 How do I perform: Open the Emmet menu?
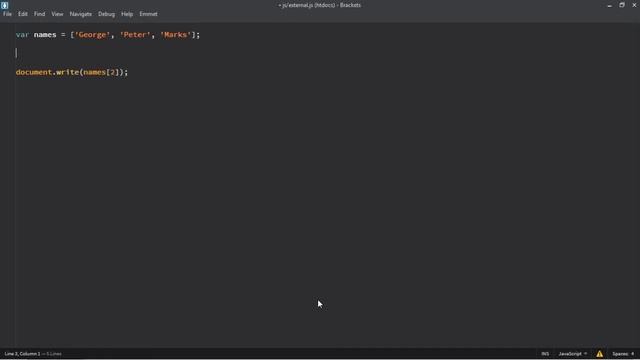148,14
